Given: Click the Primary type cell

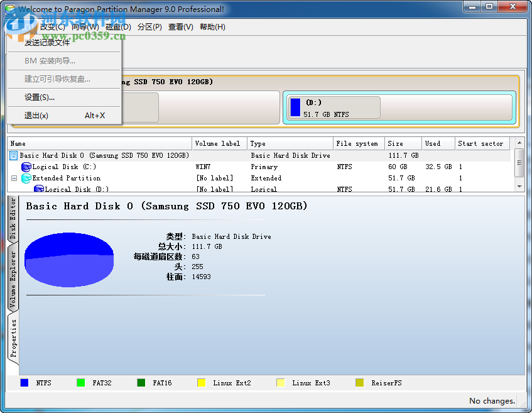Looking at the screenshot, I should [x=264, y=167].
